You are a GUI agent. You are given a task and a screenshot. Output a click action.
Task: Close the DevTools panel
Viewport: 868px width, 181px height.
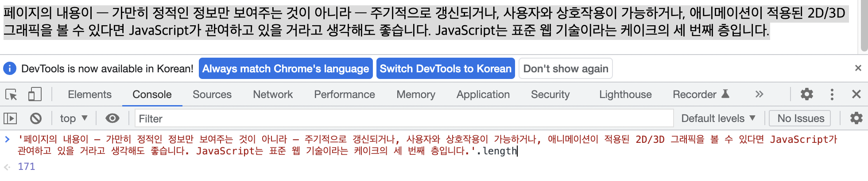click(856, 94)
